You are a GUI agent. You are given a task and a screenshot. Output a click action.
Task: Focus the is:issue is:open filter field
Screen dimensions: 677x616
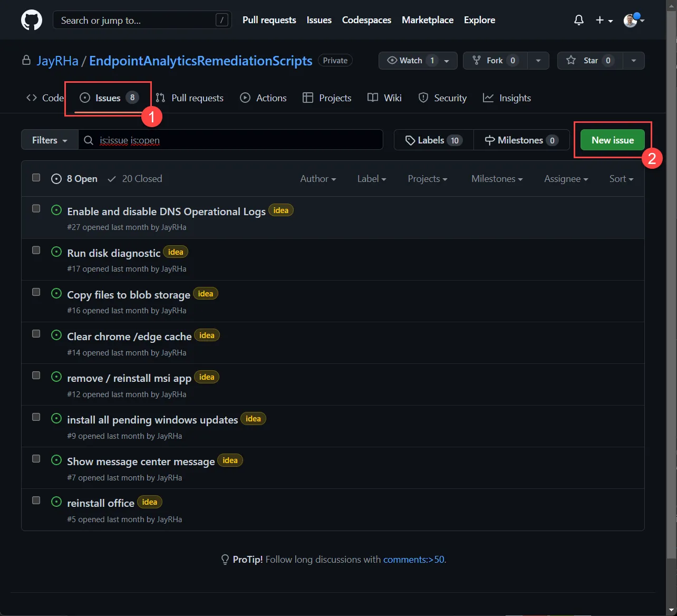tap(231, 140)
